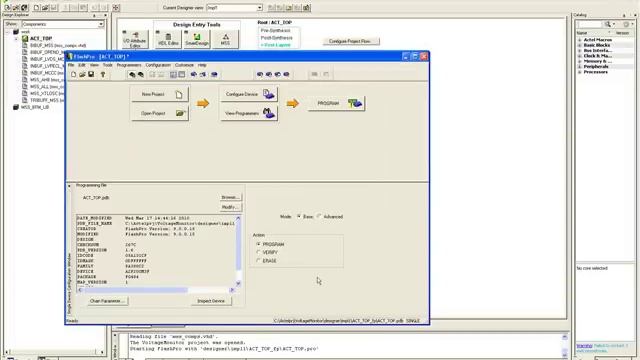Open the Configuration menu in FlashPro

pos(158,65)
